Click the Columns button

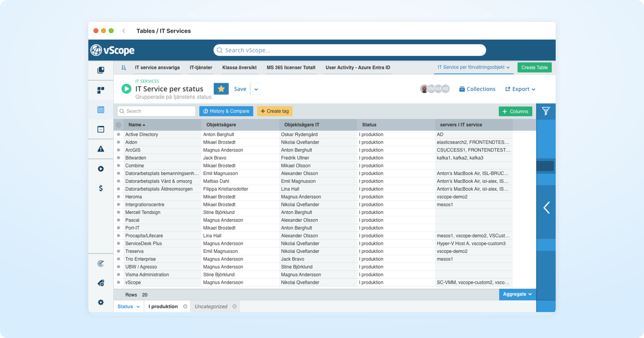515,111
